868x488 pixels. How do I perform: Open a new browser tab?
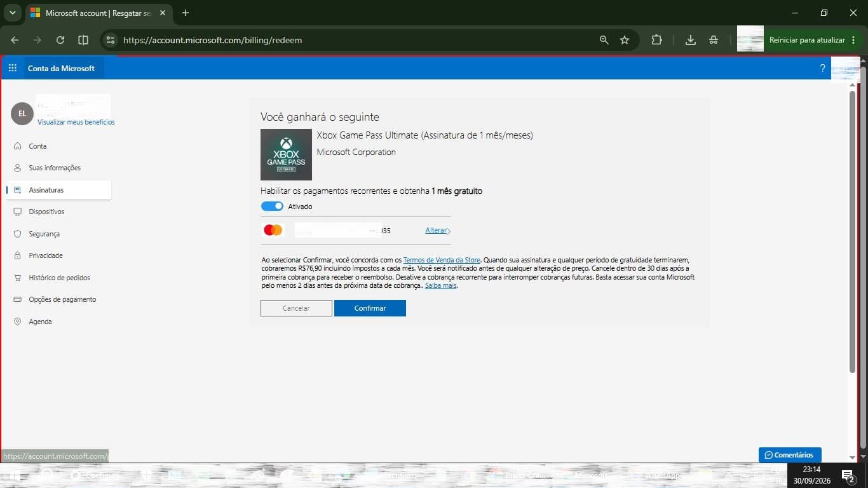[x=186, y=13]
